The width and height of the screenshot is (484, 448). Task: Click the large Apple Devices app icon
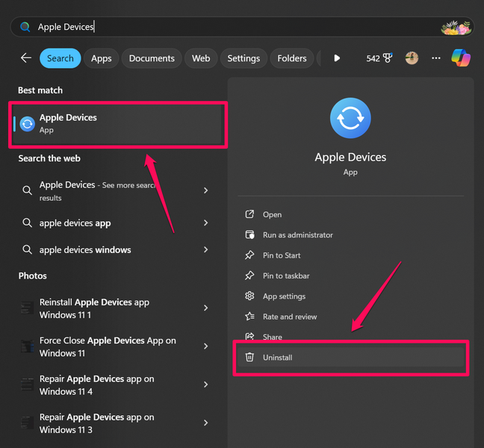[x=350, y=118]
